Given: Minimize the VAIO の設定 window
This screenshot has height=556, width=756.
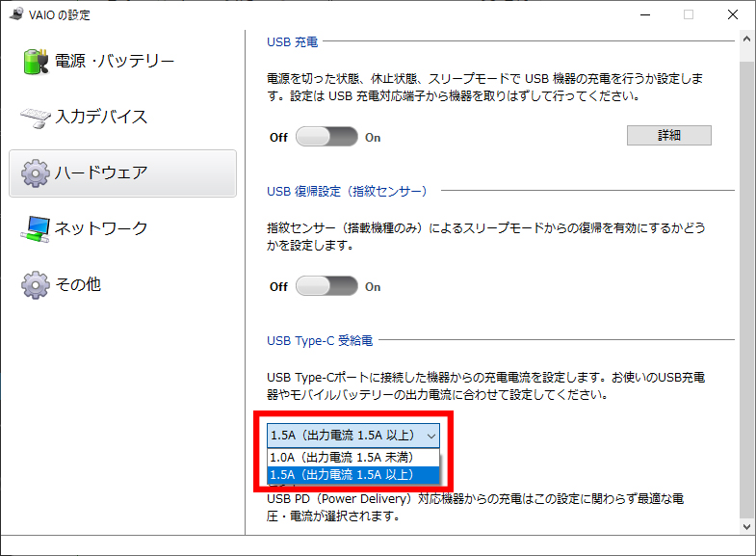Looking at the screenshot, I should pyautogui.click(x=645, y=14).
